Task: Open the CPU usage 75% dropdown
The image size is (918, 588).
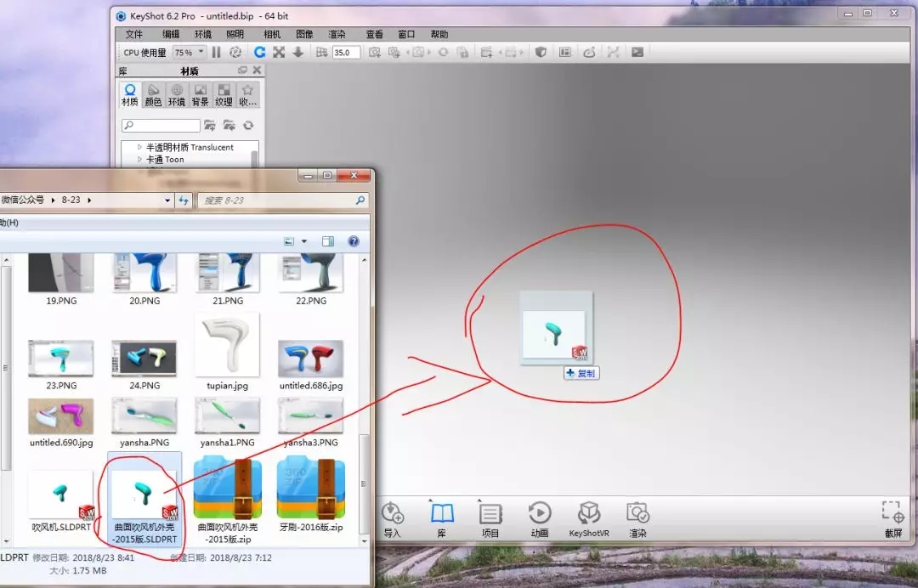Action: click(189, 52)
